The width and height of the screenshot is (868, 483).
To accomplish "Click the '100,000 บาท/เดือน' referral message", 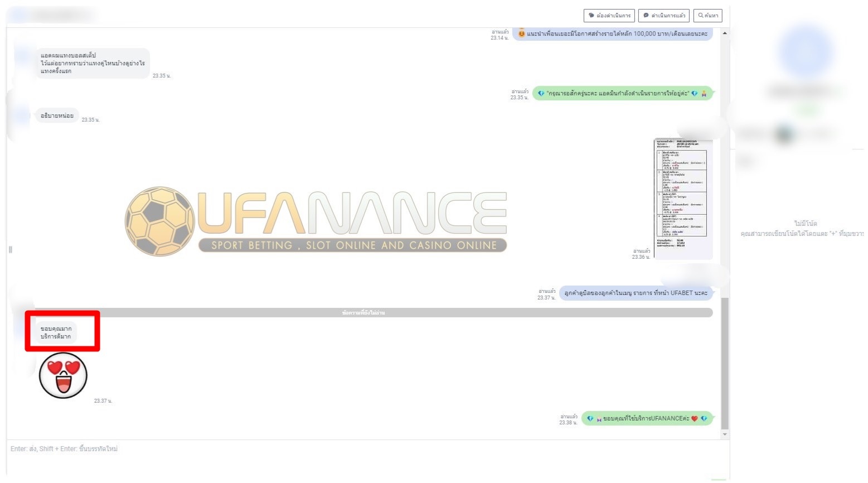I will pos(613,34).
